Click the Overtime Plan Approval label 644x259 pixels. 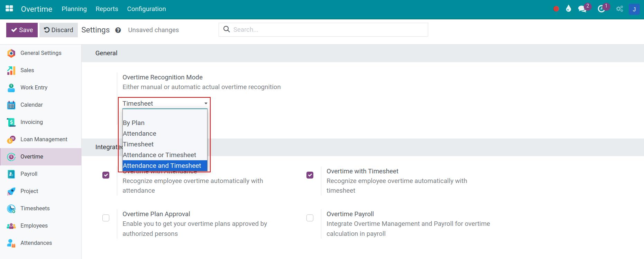coord(156,214)
